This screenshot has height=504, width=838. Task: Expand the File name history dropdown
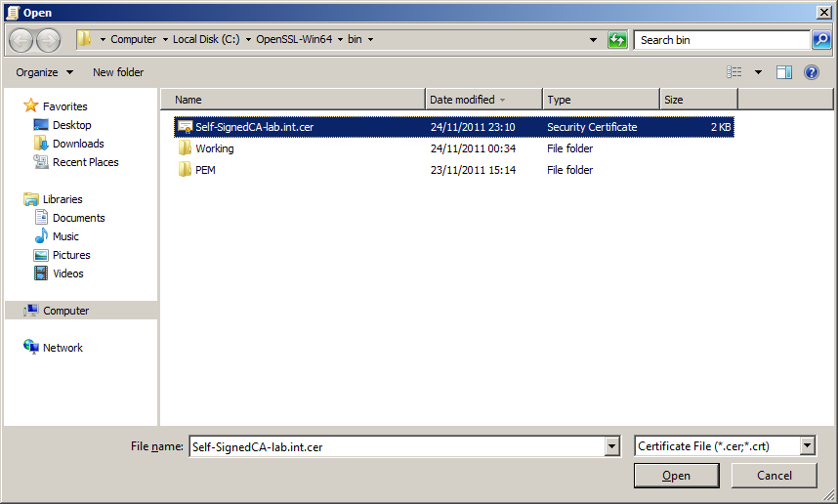click(x=612, y=446)
